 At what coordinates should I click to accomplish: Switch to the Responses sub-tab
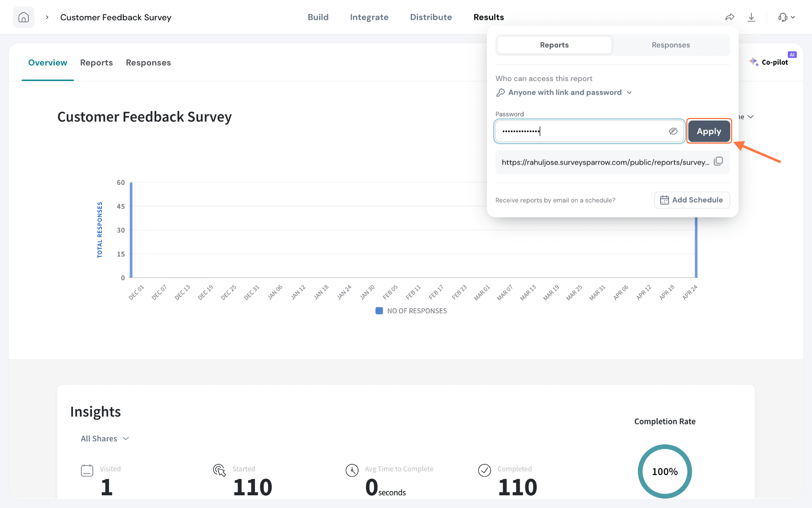pos(148,63)
